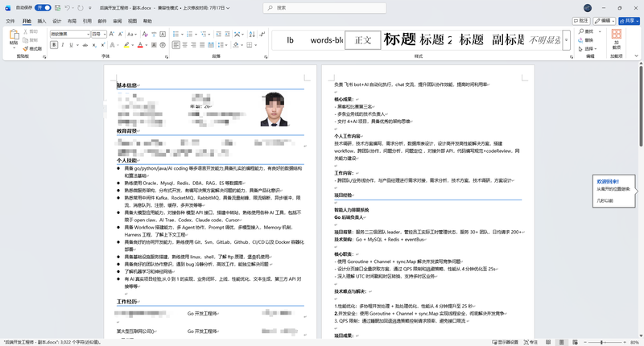This screenshot has height=346, width=644.
Task: Click the zoom slider in status bar
Action: tap(601, 342)
